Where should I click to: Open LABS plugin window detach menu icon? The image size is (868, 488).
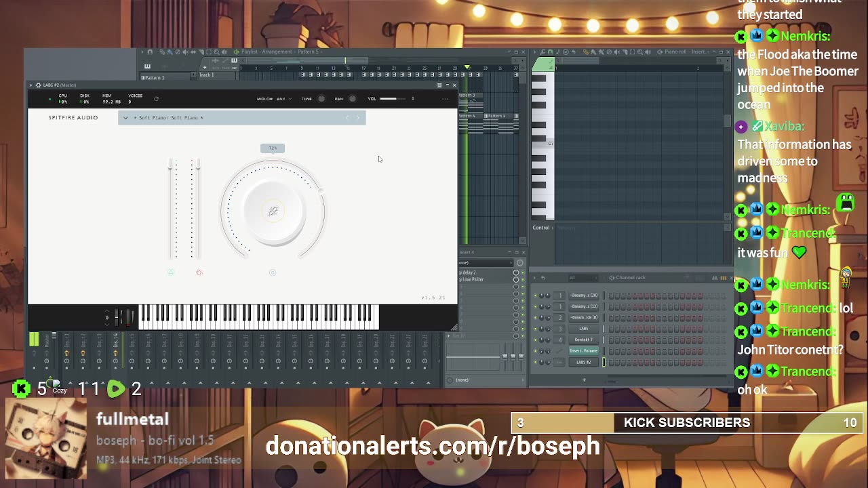coord(439,85)
